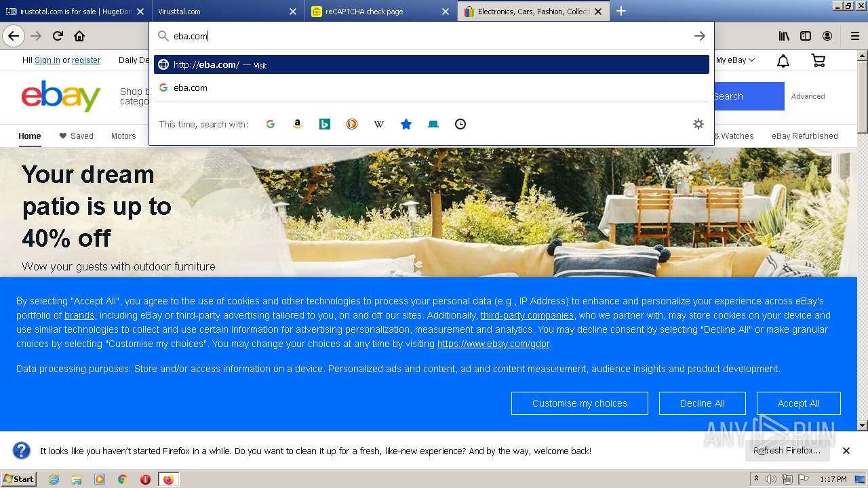
Task: Search this time with Bing
Action: coord(325,124)
